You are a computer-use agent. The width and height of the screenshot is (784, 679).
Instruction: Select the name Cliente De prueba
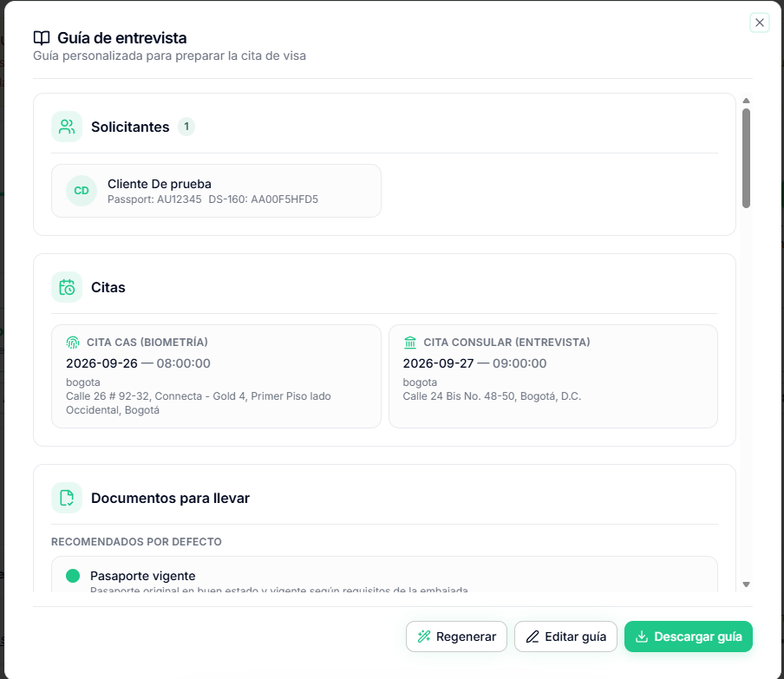click(x=160, y=184)
